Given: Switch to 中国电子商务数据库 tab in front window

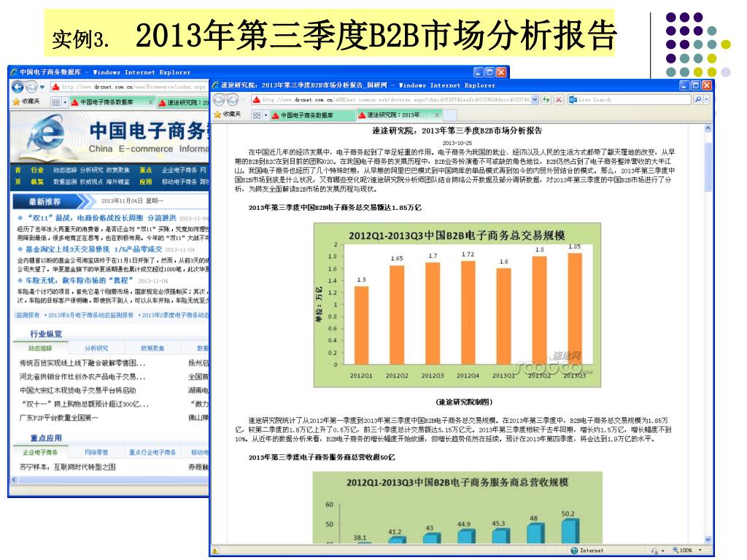Looking at the screenshot, I should 312,115.
